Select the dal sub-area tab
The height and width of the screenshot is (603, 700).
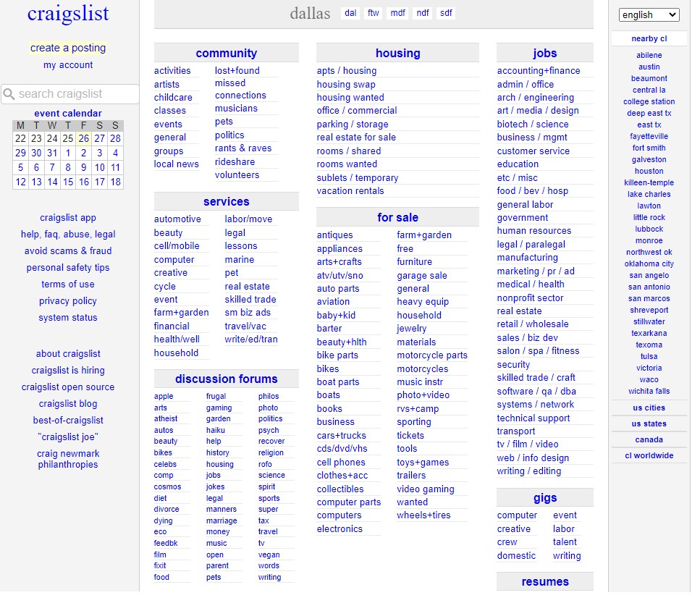tap(350, 13)
